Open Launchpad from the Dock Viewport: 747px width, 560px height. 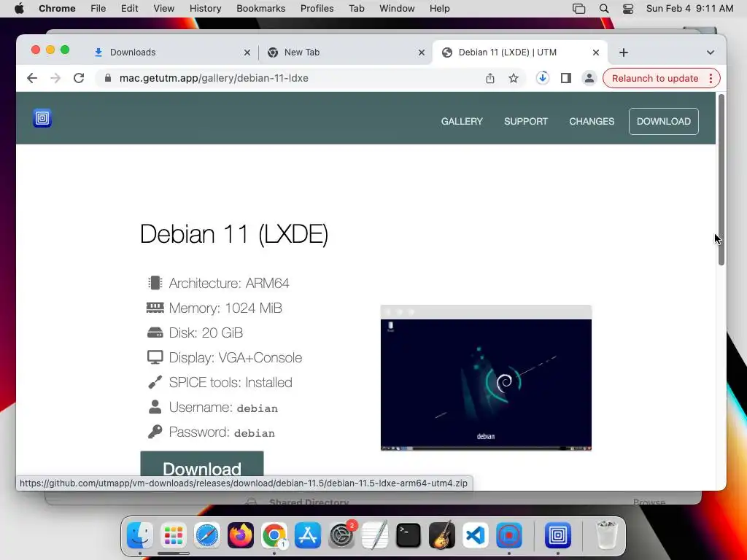click(x=174, y=535)
